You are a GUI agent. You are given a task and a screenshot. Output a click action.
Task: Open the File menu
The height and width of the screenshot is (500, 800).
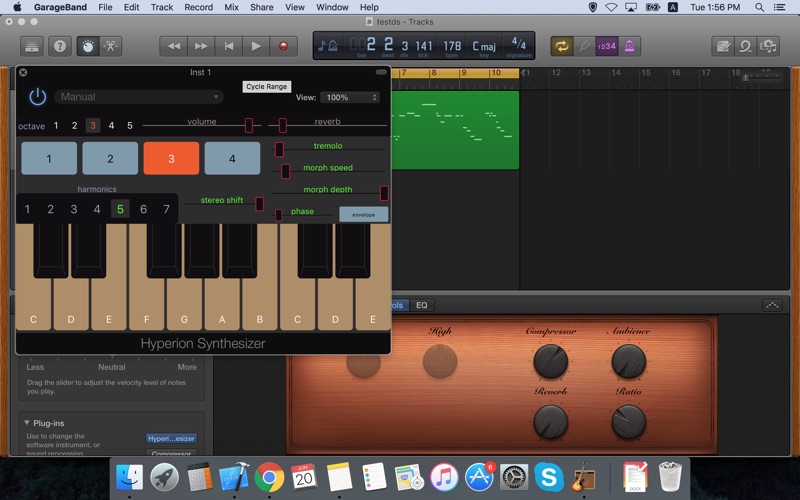coord(105,7)
